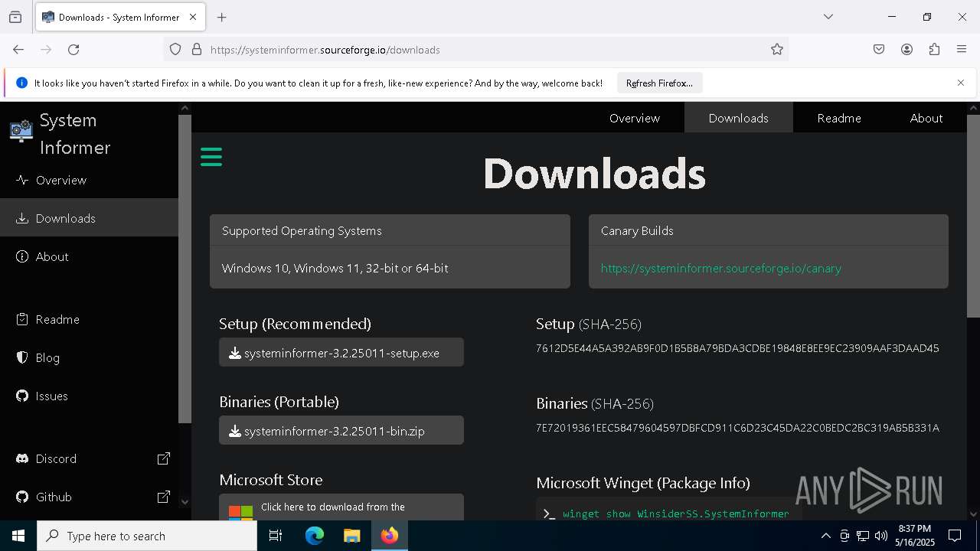Click the Microsoft Store logo icon
980x551 pixels.
pyautogui.click(x=240, y=512)
